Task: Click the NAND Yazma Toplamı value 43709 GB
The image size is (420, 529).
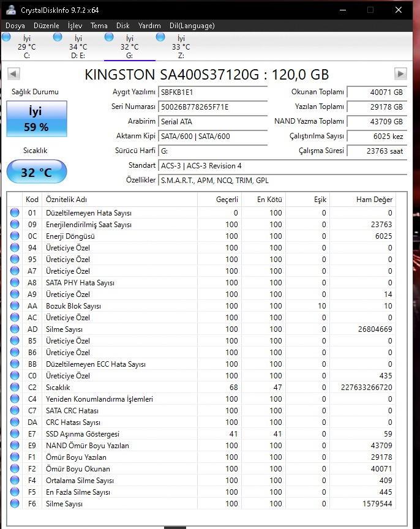Action: pos(377,121)
